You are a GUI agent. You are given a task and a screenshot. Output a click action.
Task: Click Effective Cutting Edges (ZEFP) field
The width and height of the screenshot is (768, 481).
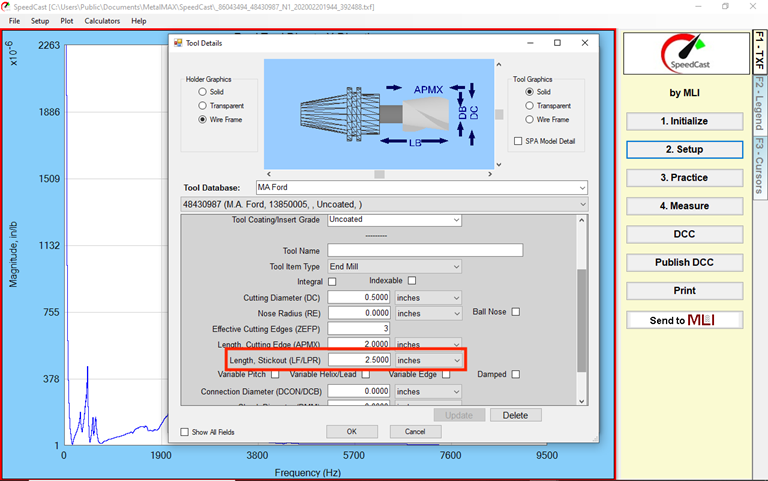tap(359, 329)
